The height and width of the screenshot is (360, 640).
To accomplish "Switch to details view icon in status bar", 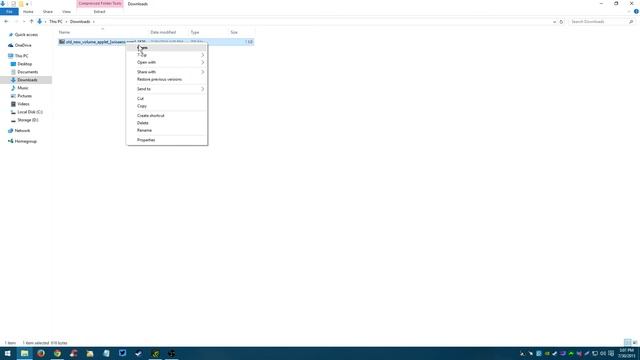I will pyautogui.click(x=627, y=342).
